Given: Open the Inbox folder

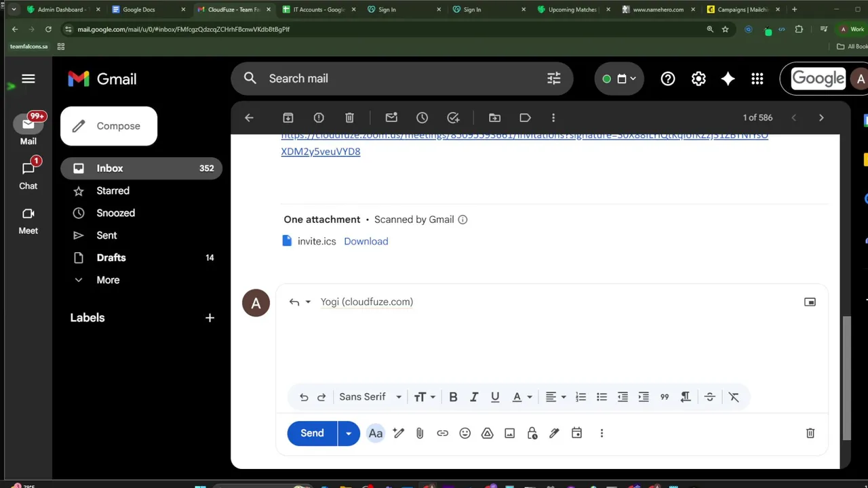Looking at the screenshot, I should click(x=141, y=168).
